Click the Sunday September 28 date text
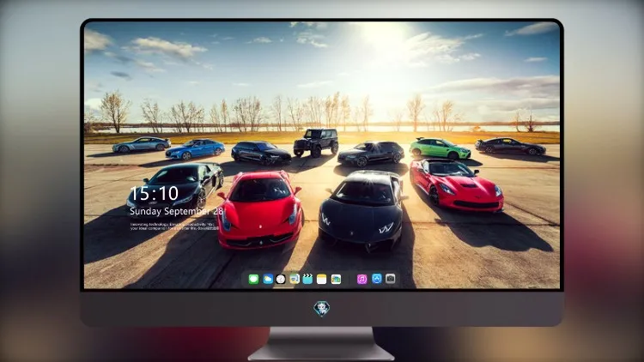The image size is (644, 362). tap(177, 211)
